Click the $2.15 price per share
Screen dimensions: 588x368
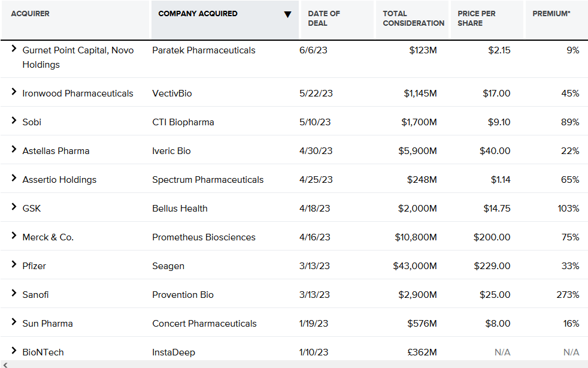click(499, 50)
